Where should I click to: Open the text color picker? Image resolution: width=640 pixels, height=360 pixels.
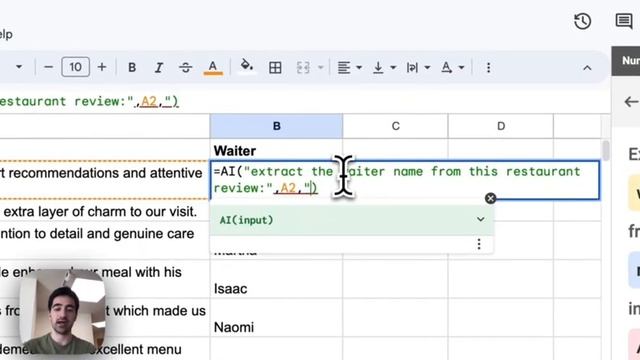213,68
